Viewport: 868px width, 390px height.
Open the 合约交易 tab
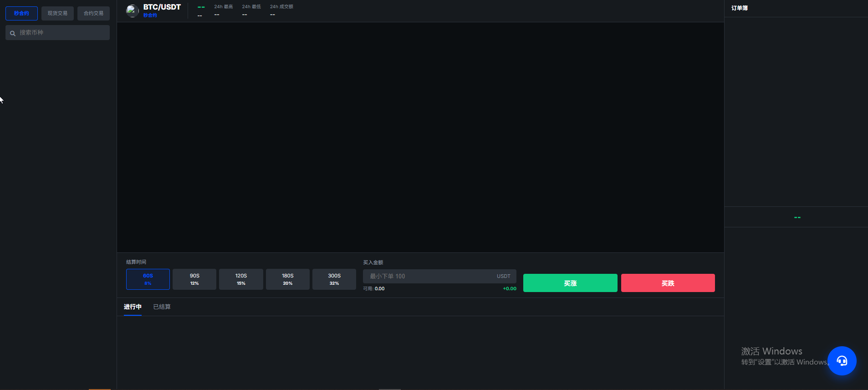click(93, 13)
